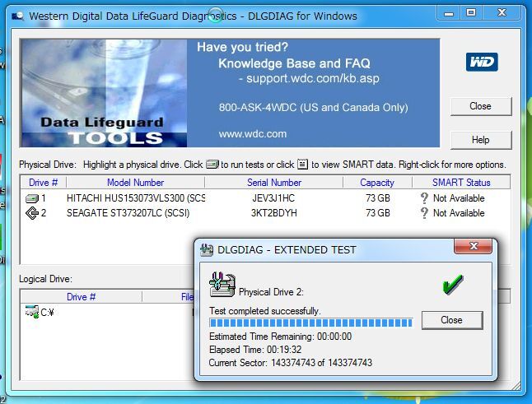532x404 pixels.
Task: Click Current Sector 143374743 text
Action: coord(291,363)
